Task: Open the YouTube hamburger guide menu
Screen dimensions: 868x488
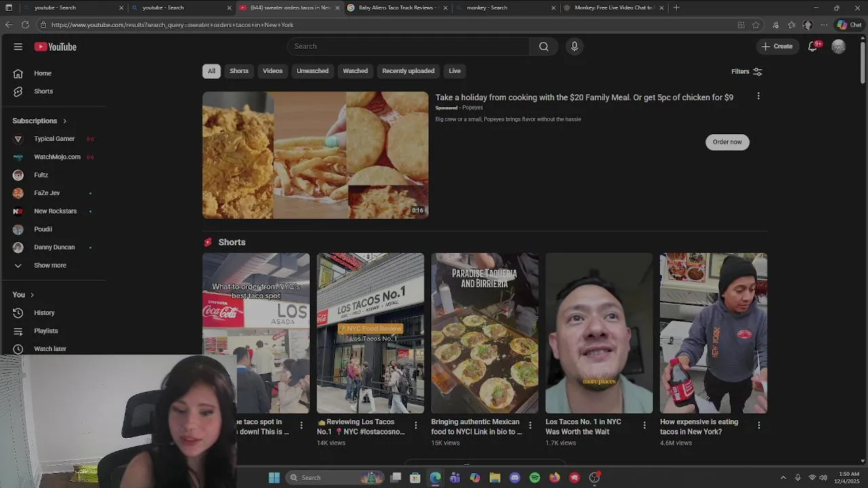Action: pyautogui.click(x=18, y=47)
